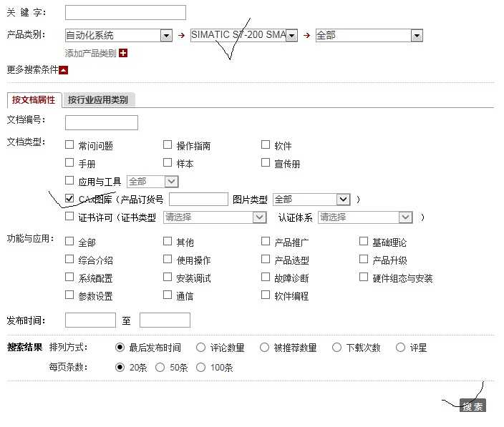Check the 其他 checkbox

(168, 241)
